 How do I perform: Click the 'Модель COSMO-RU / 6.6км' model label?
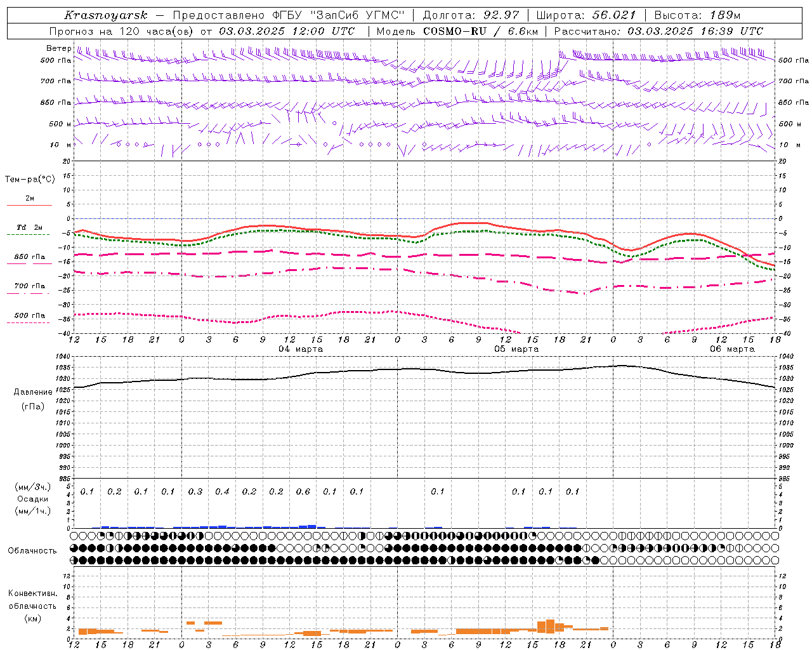(457, 31)
